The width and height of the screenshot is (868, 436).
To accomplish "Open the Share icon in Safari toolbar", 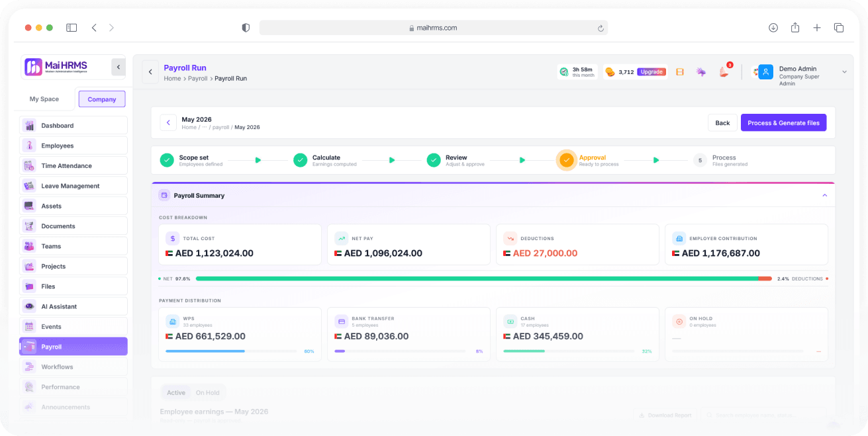I will pyautogui.click(x=795, y=28).
